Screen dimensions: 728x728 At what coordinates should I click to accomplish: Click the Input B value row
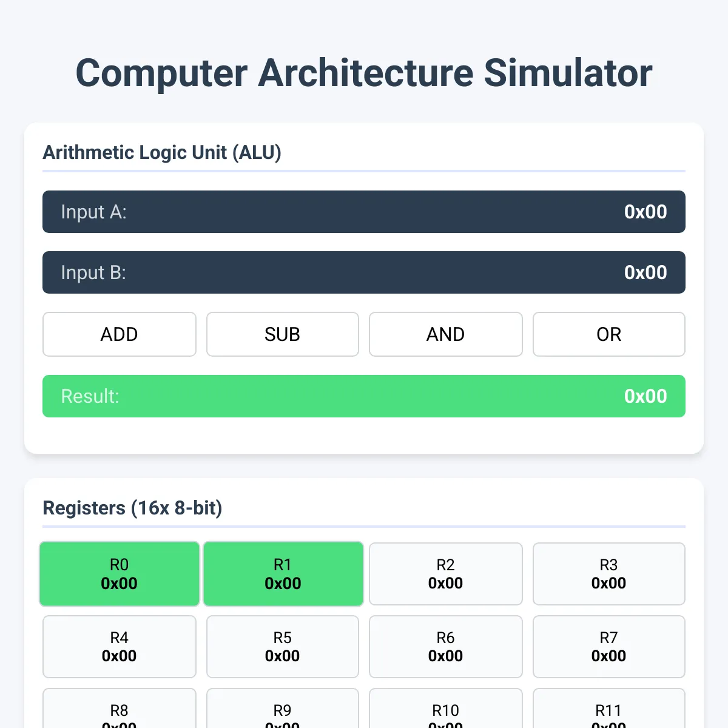coord(364,272)
